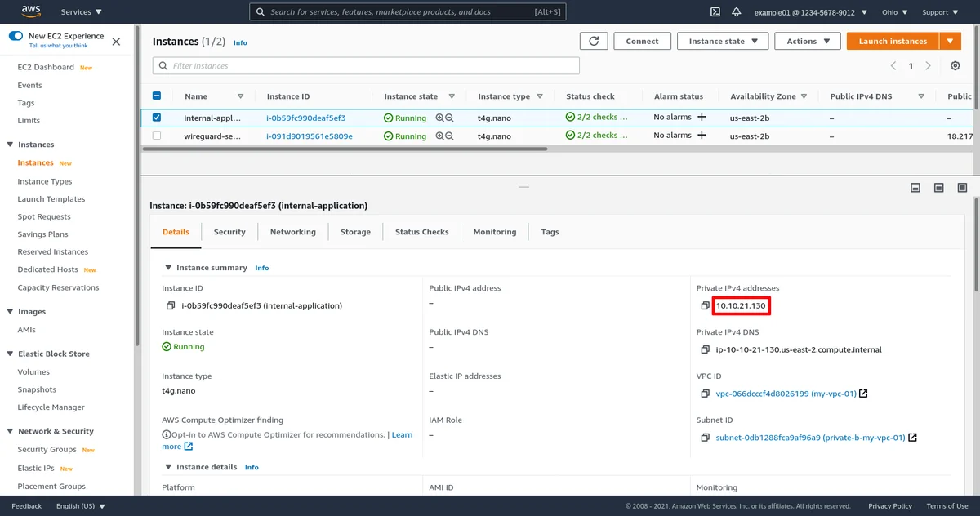Screen dimensions: 980x516
Task: Switch to the Networking tab
Action: click(292, 232)
